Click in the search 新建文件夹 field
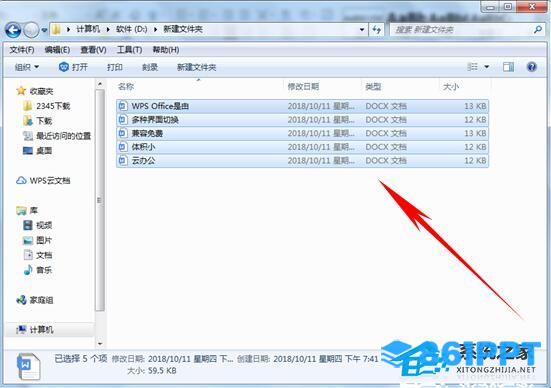The image size is (551, 388). click(461, 30)
